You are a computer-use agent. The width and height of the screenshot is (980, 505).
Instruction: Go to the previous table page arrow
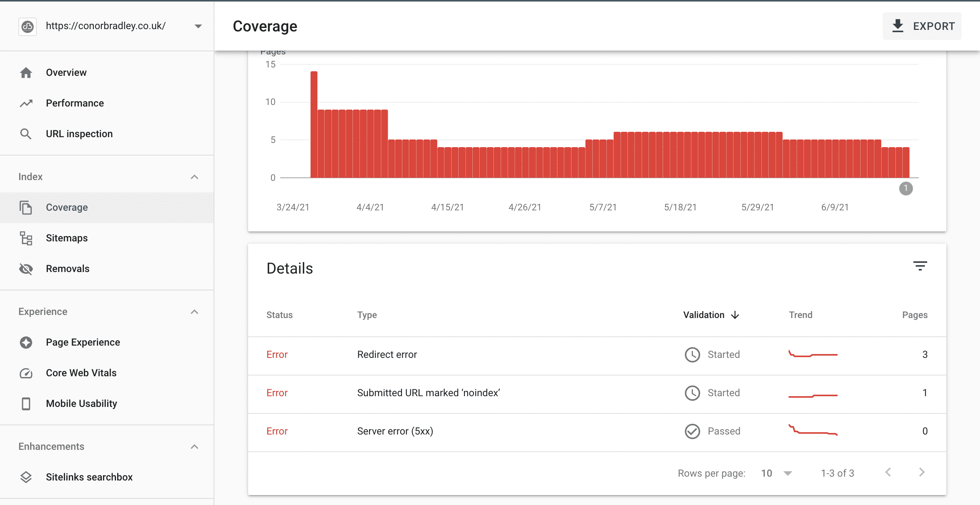coord(888,472)
